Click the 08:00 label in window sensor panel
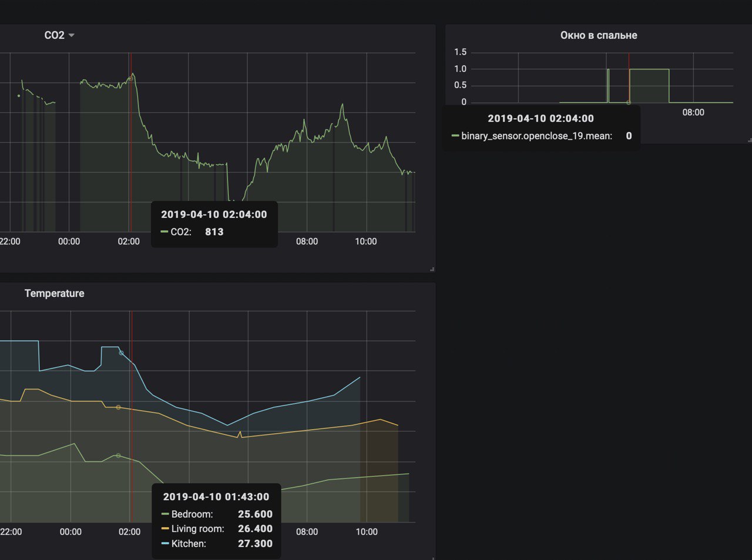 693,112
